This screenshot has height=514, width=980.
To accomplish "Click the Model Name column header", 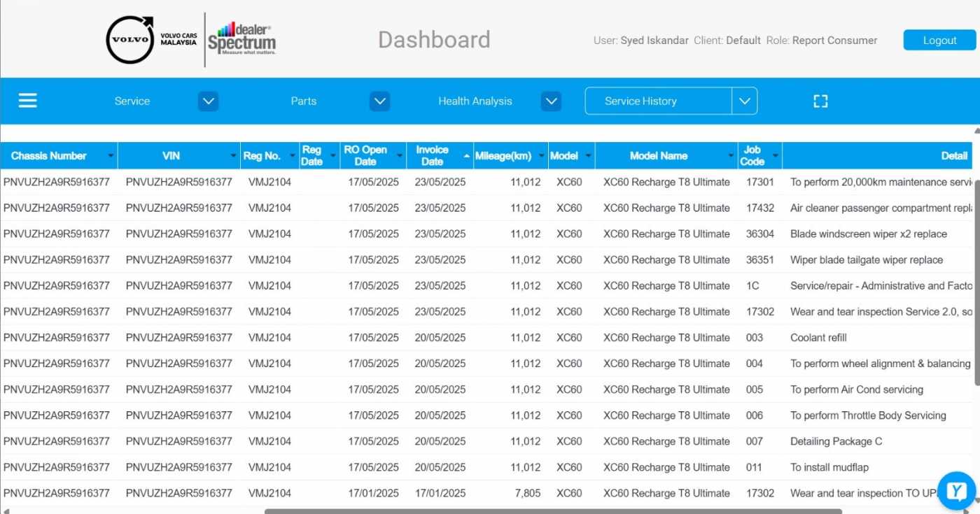I will 658,156.
